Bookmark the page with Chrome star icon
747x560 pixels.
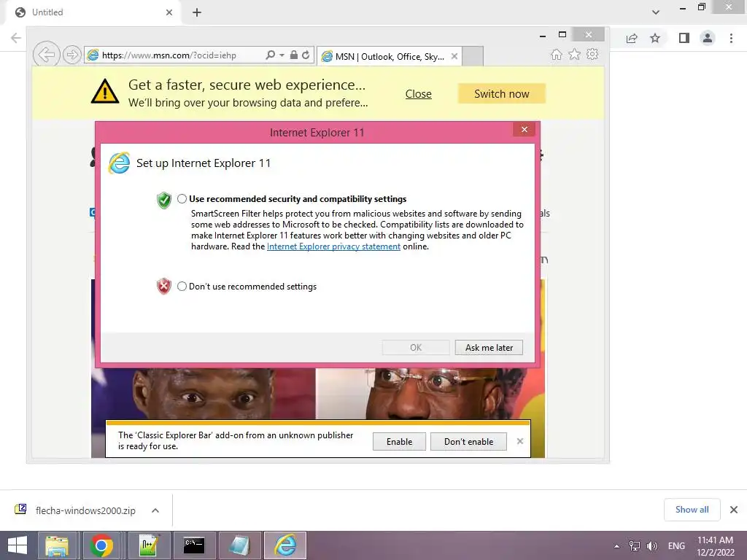[x=655, y=38]
